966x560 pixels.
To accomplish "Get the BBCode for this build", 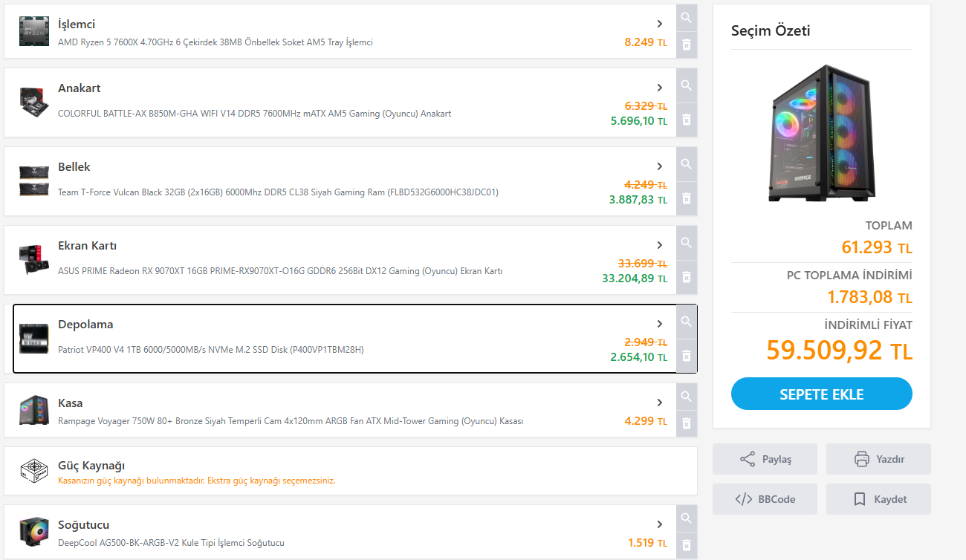I will point(765,499).
